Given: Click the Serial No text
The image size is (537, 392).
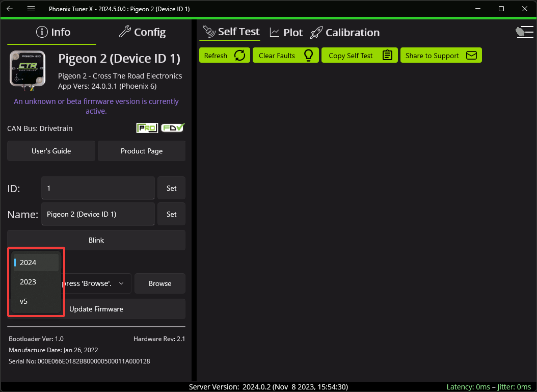Looking at the screenshot, I should [x=79, y=361].
